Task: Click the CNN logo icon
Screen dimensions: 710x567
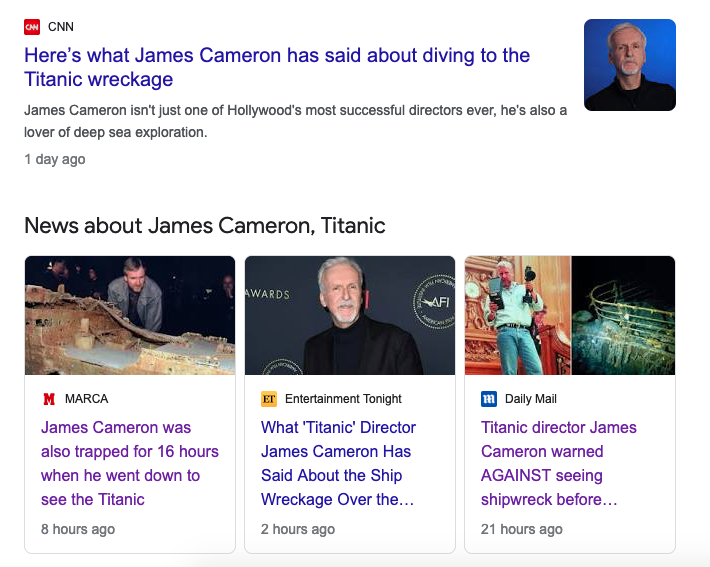Action: pyautogui.click(x=32, y=27)
